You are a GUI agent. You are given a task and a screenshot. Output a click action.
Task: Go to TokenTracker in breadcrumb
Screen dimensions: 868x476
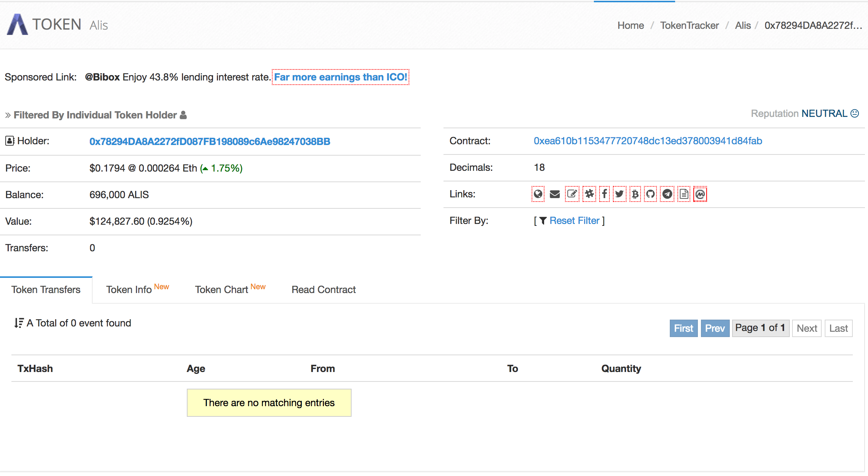tap(689, 25)
